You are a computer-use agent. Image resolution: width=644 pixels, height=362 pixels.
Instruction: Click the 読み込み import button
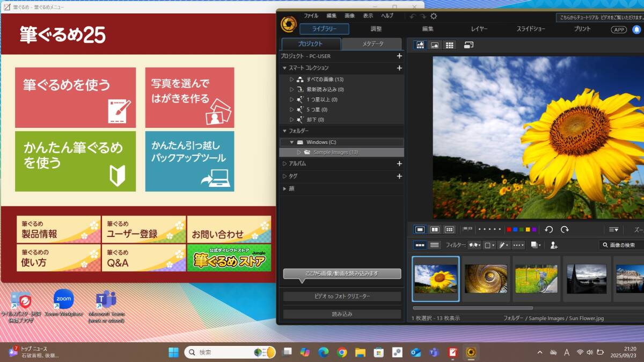pyautogui.click(x=342, y=314)
